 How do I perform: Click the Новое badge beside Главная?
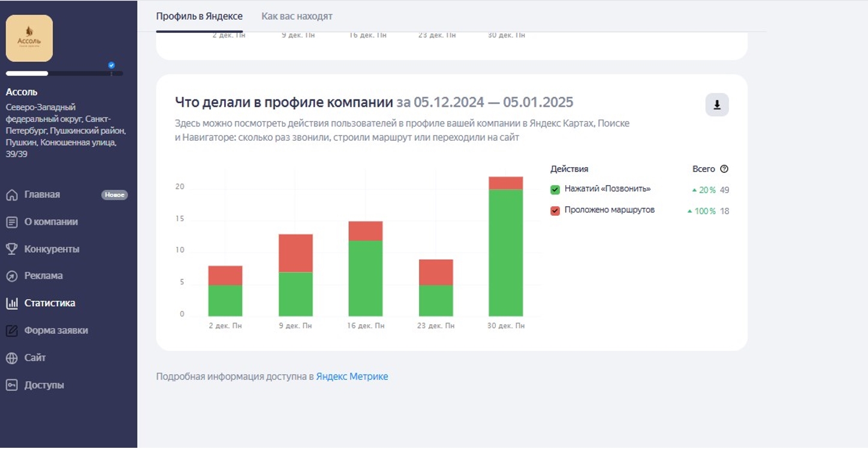pyautogui.click(x=114, y=195)
